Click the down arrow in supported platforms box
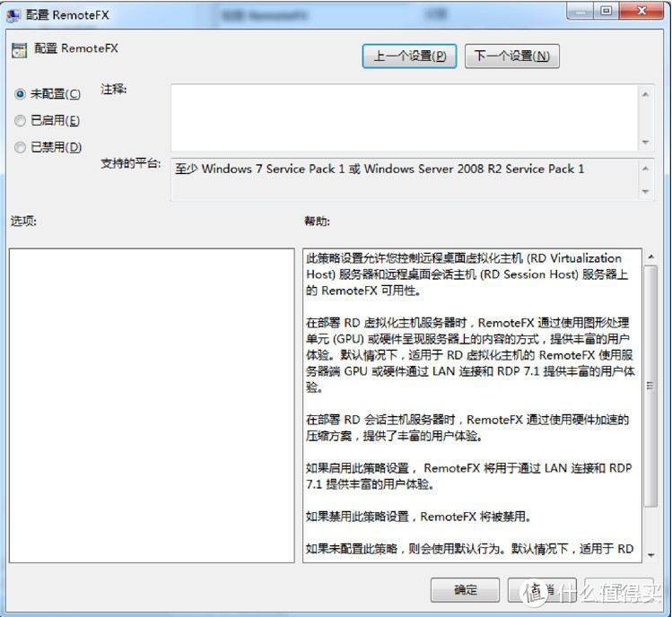The height and width of the screenshot is (617, 672). 644,192
